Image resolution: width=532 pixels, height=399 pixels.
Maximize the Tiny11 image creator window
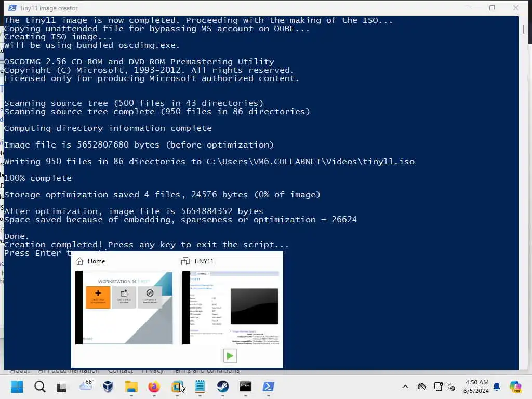point(492,8)
